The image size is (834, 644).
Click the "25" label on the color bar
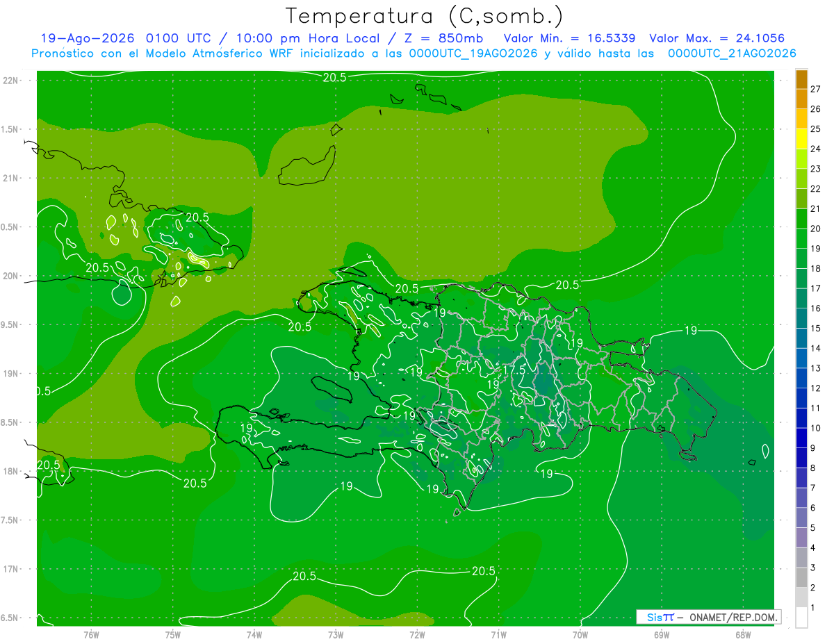[816, 129]
